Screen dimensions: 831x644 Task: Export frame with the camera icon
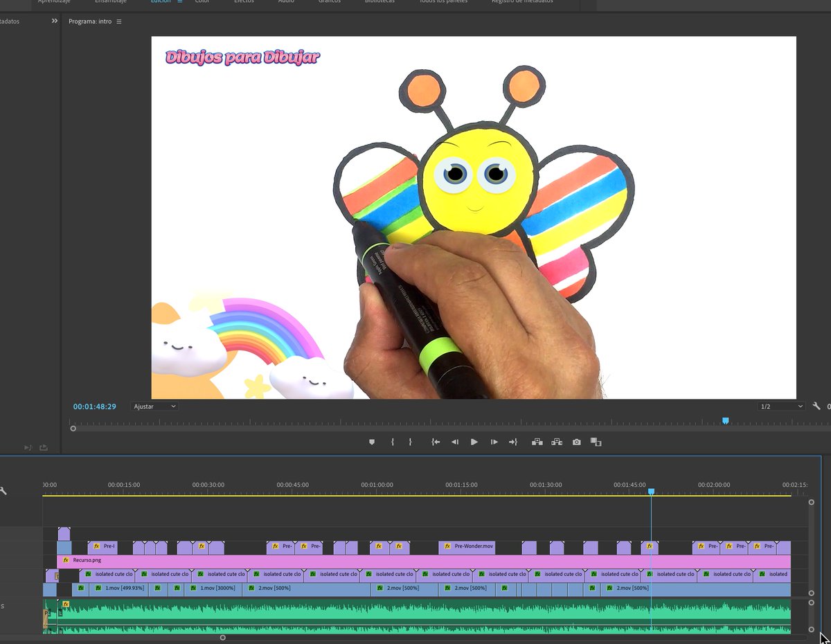576,442
